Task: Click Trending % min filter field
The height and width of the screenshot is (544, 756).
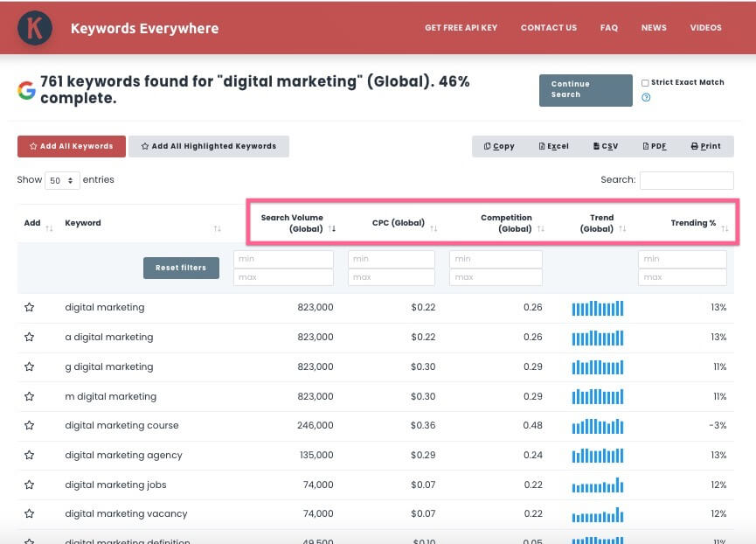Action: 683,259
